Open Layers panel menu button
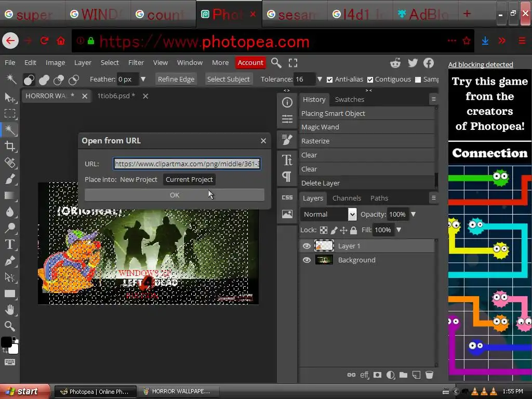Image resolution: width=532 pixels, height=399 pixels. pos(433,198)
